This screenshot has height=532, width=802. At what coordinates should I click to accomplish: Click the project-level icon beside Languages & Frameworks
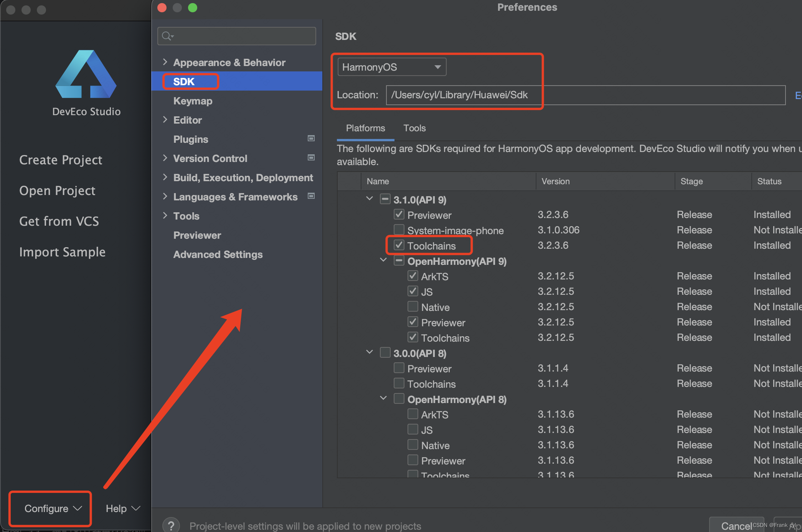(x=311, y=196)
